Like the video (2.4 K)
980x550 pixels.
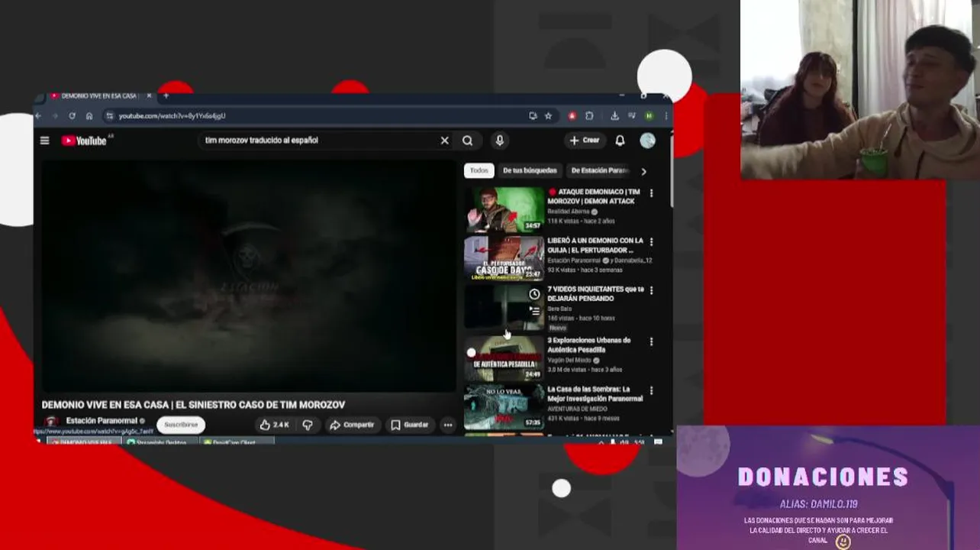274,425
